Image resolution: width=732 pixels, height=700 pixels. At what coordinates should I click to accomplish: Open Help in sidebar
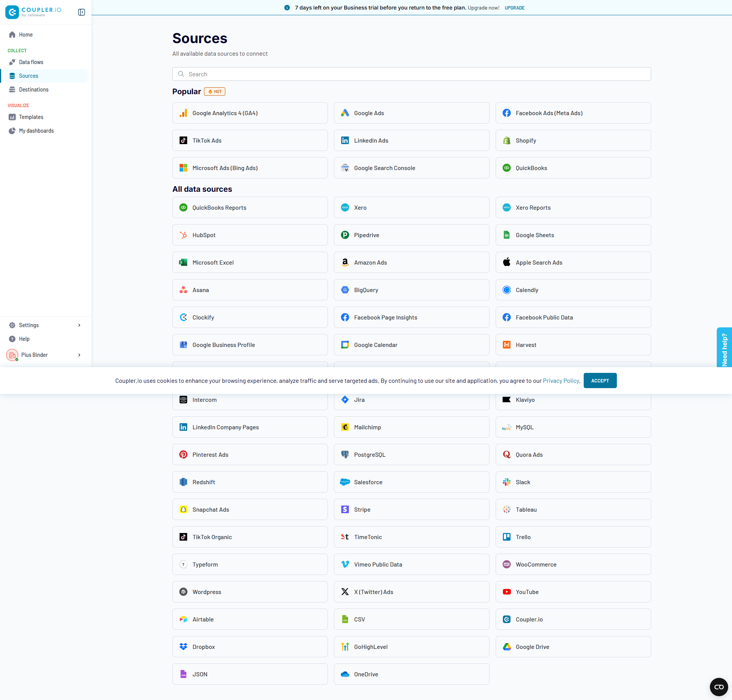click(46, 339)
